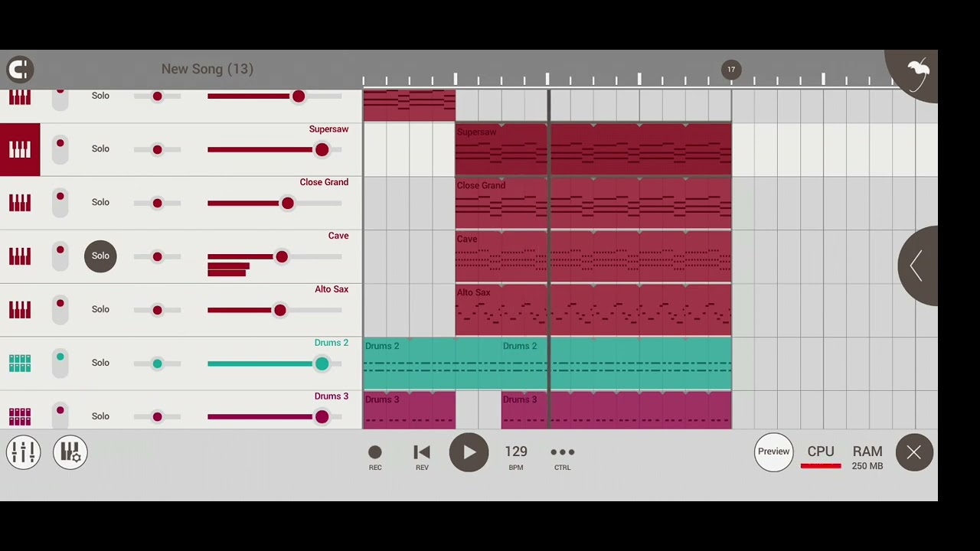Open the mixer sliders icon

point(24,452)
